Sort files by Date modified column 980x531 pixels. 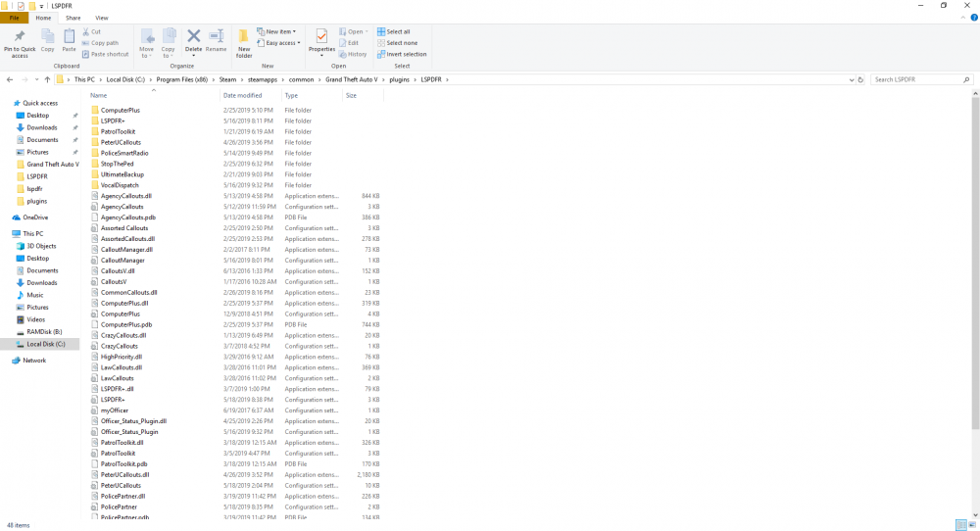[x=242, y=96]
